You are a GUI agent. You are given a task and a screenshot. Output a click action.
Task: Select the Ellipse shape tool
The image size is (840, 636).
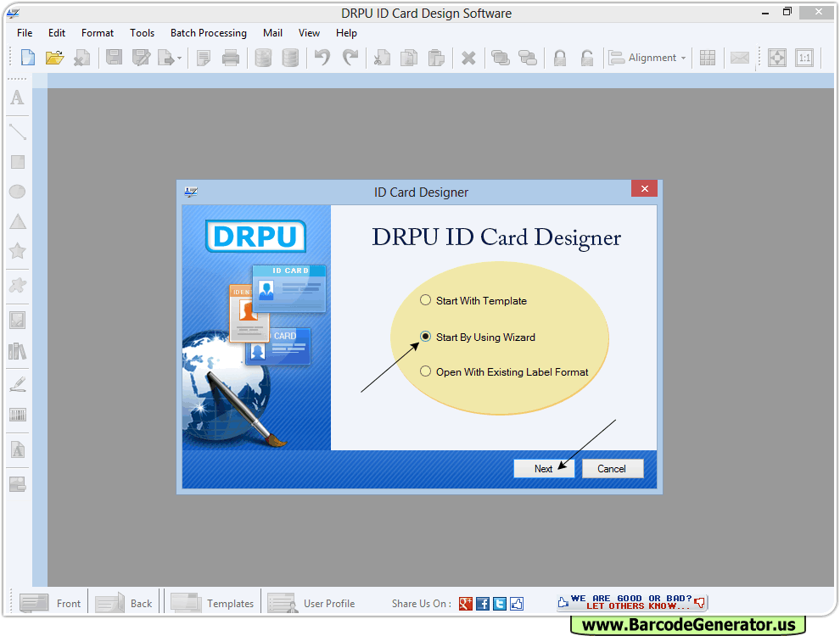point(18,191)
